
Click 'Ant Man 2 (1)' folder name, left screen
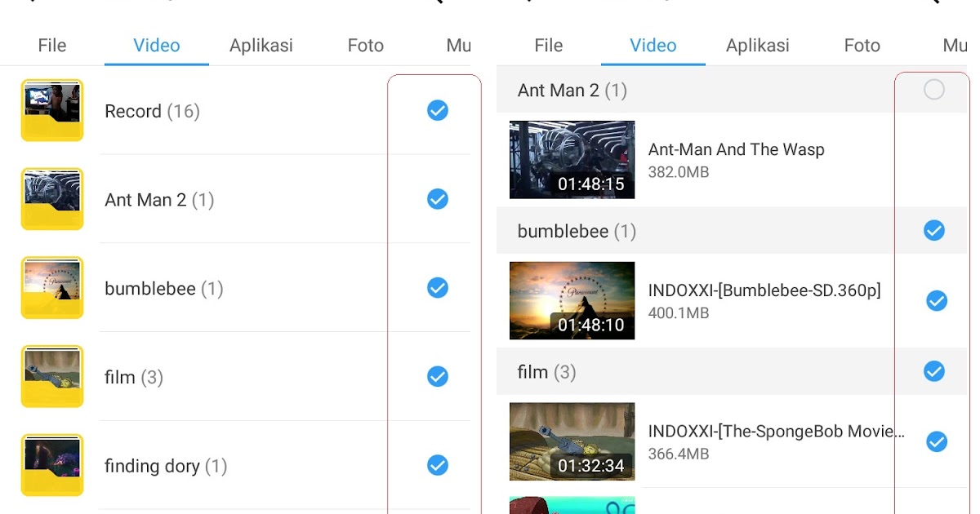(159, 200)
